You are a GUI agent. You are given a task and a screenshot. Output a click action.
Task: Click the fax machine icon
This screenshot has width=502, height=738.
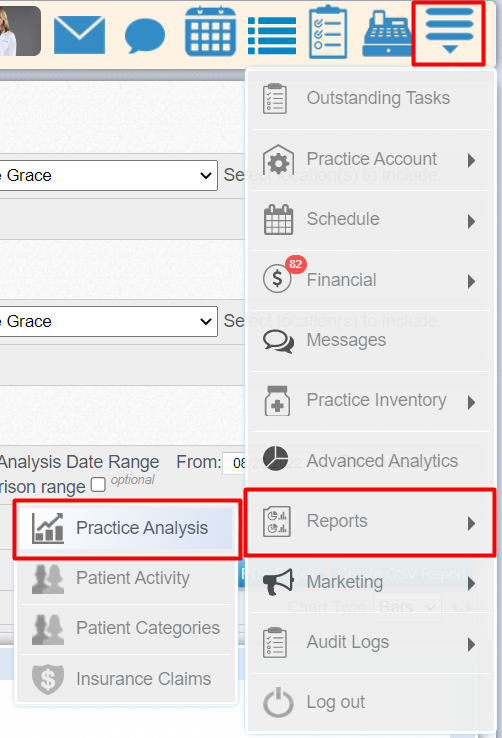point(386,34)
